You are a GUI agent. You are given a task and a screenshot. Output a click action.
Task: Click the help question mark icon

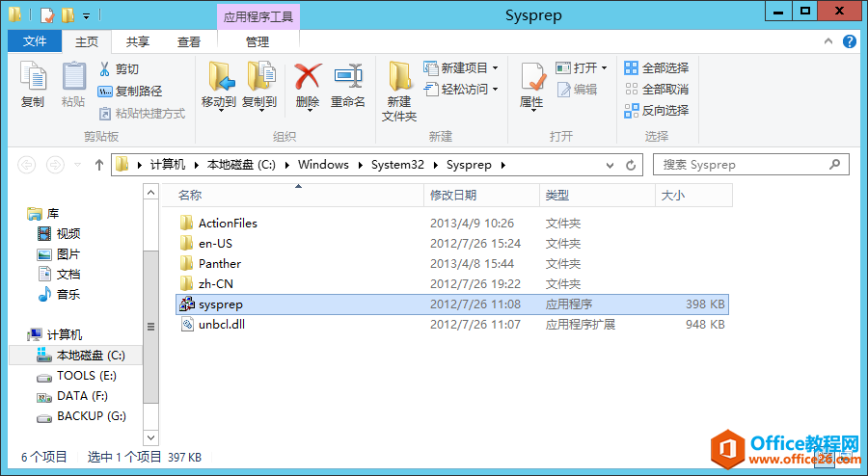tap(849, 41)
